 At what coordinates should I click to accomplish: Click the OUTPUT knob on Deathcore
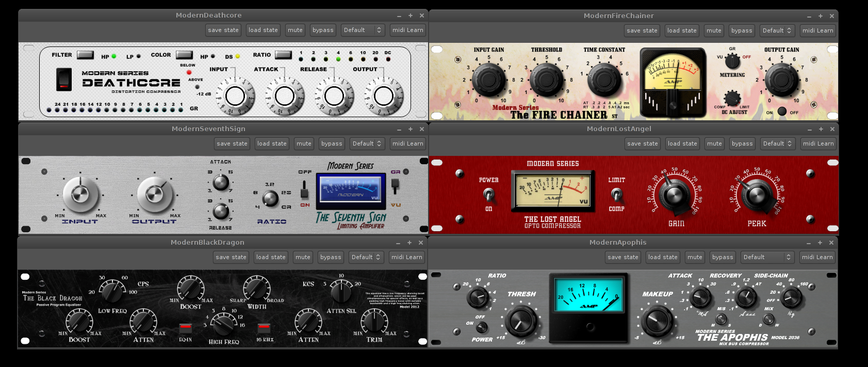[384, 96]
